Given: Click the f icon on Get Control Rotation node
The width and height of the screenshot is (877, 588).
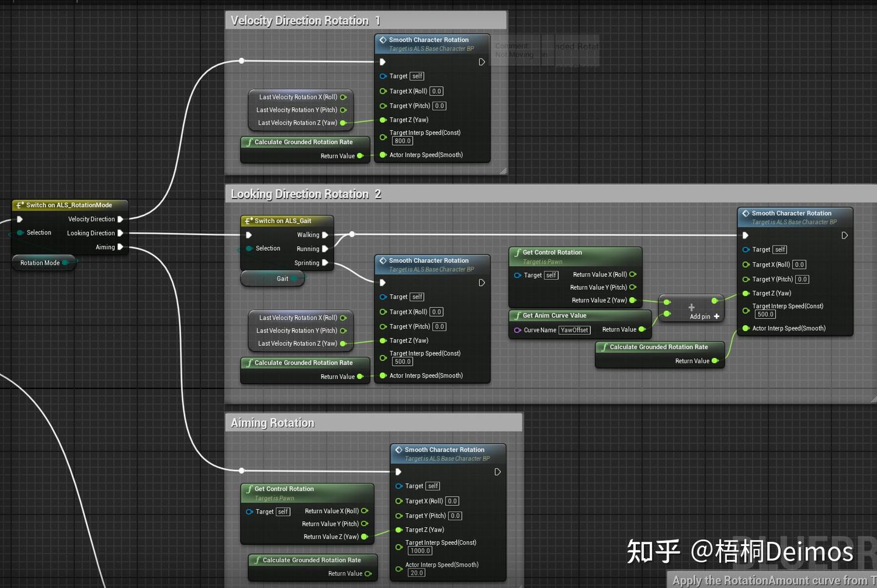Looking at the screenshot, I should (517, 253).
